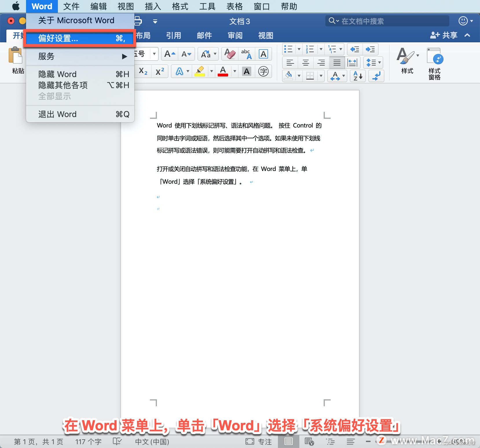The width and height of the screenshot is (480, 448).
Task: Click the print icon in title bar
Action: [138, 21]
